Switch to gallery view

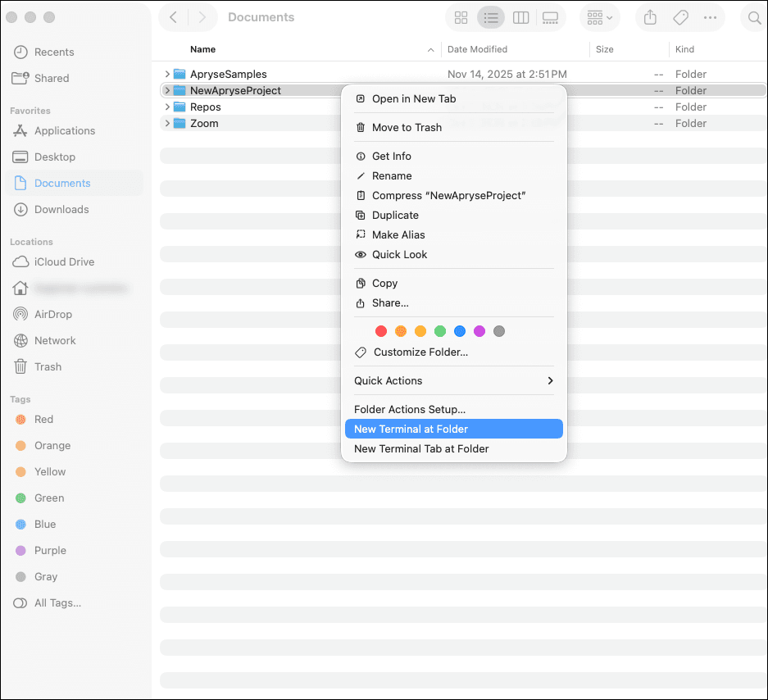[x=550, y=17]
